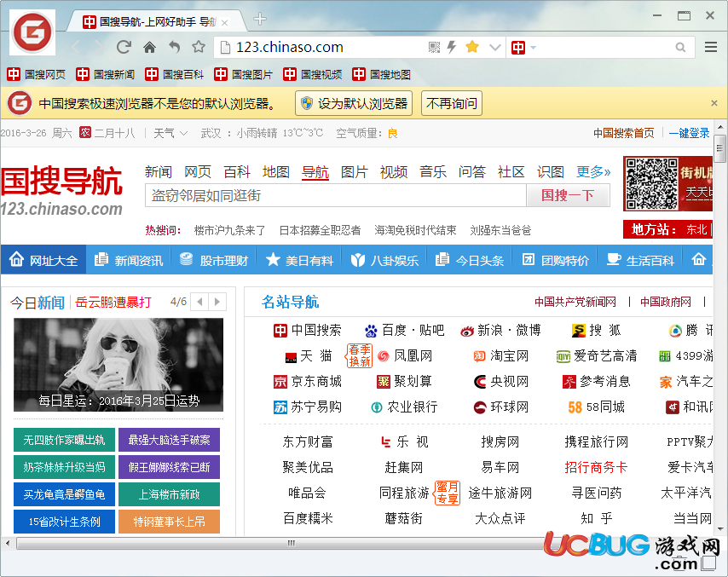Image resolution: width=728 pixels, height=577 pixels.
Task: Expand the 天气 dropdown
Action: [170, 134]
